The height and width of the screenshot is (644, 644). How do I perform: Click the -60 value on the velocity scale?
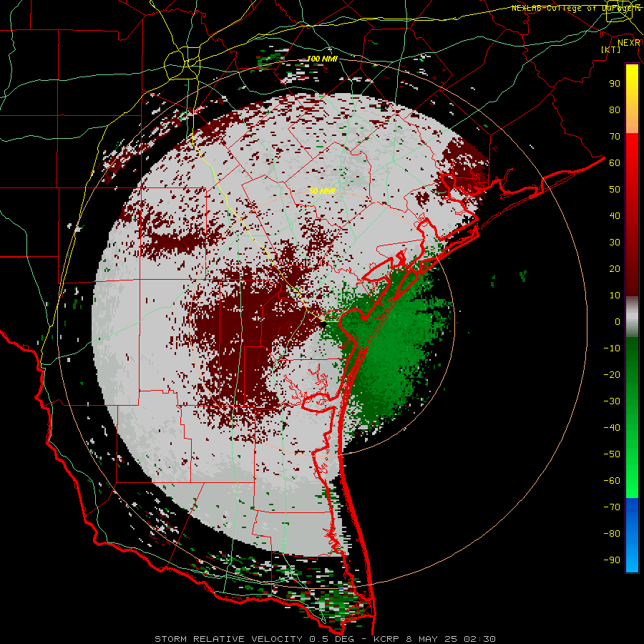click(x=612, y=481)
